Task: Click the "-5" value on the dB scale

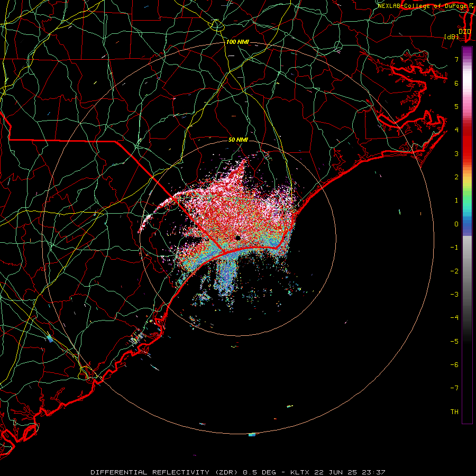Action: (454, 342)
